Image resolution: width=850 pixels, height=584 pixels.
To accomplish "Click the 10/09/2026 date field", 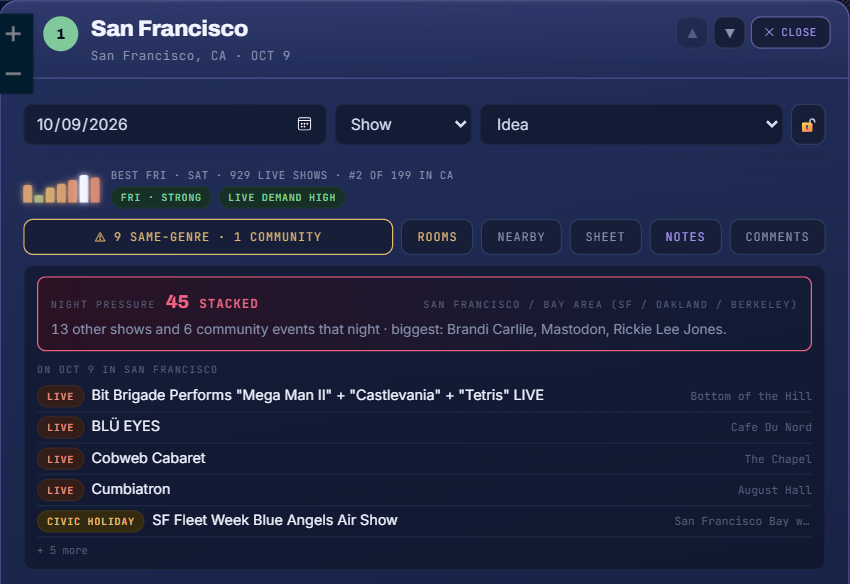I will (x=175, y=124).
